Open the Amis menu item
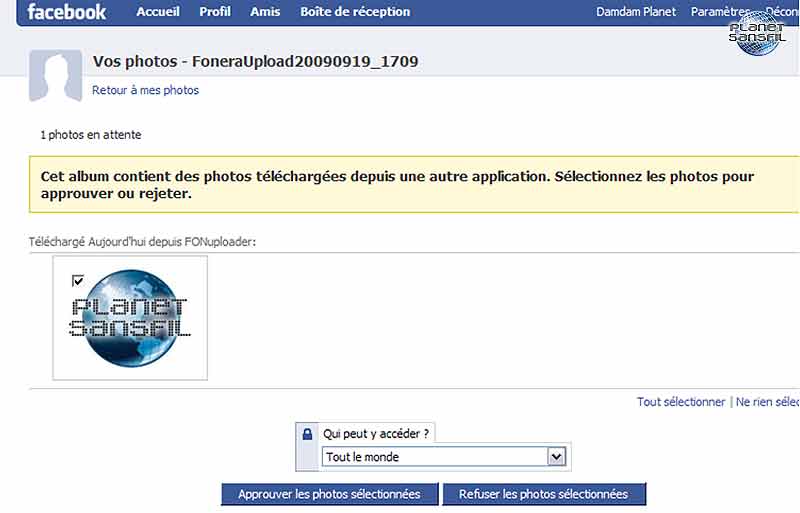This screenshot has height=513, width=800. click(265, 12)
